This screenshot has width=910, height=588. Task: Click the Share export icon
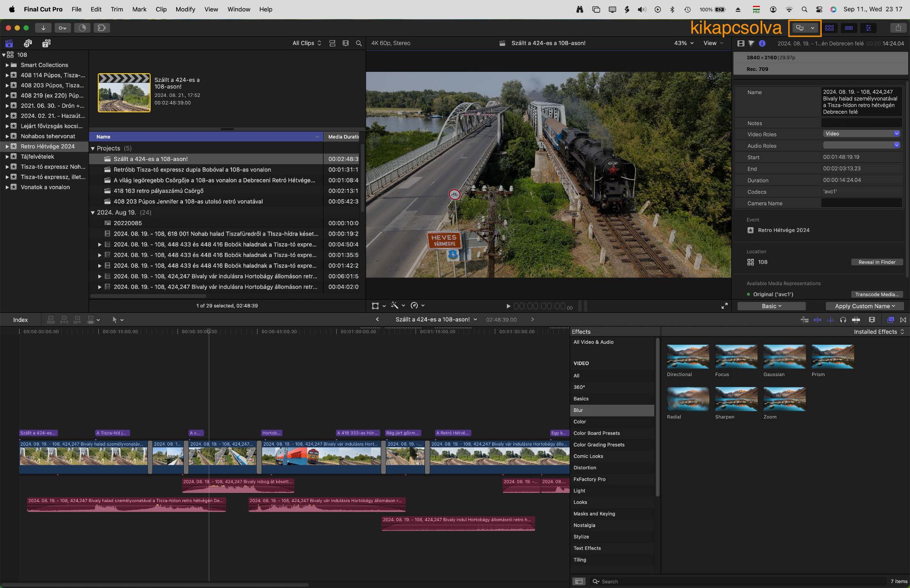898,28
